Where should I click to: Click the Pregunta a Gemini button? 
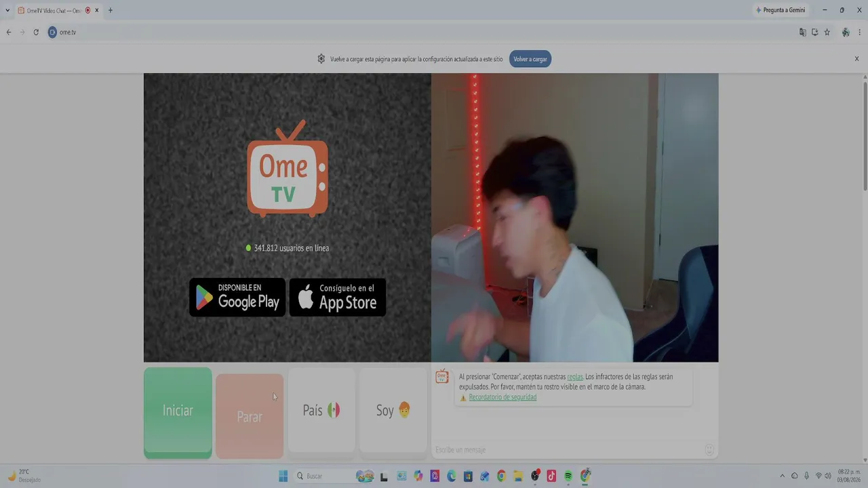tap(781, 10)
